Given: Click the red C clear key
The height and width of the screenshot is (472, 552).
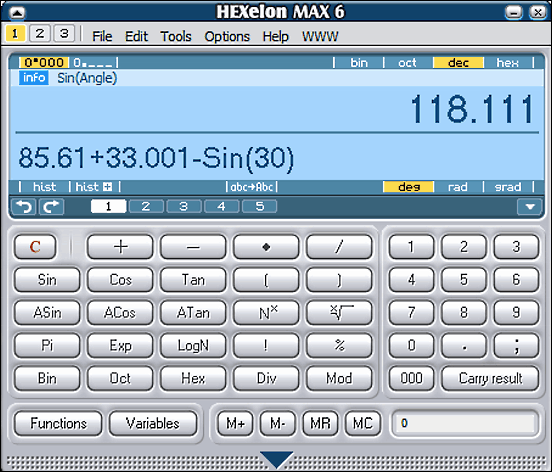Looking at the screenshot, I should (x=35, y=247).
